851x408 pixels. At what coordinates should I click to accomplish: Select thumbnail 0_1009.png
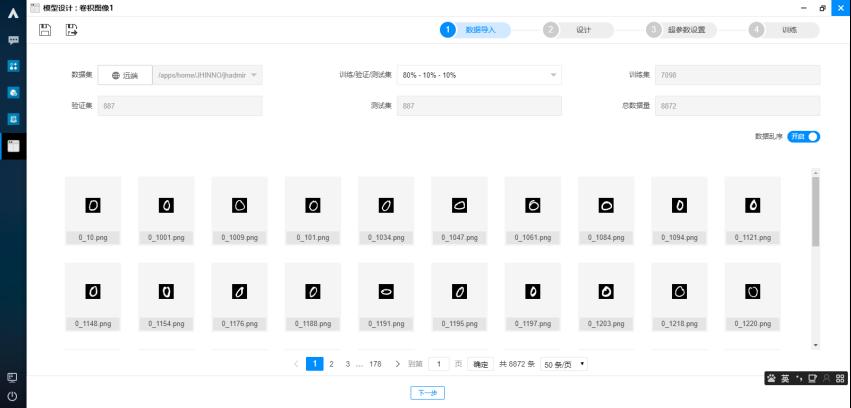[x=239, y=211]
